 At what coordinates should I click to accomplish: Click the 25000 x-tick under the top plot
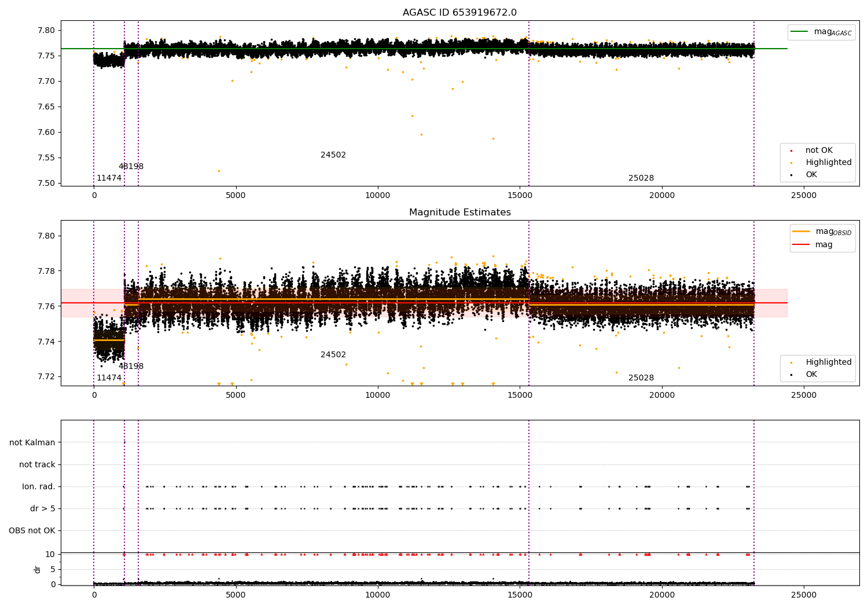(x=804, y=196)
